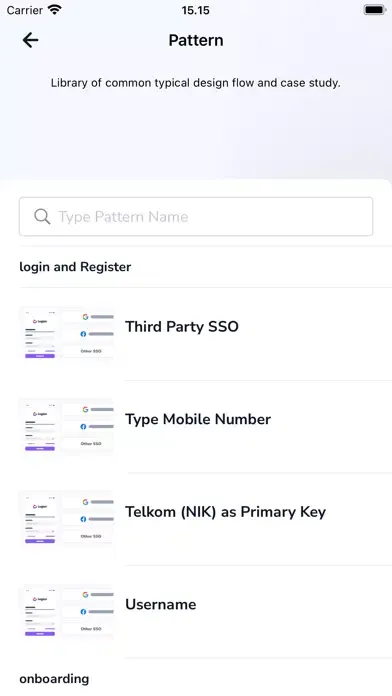392x696 pixels.
Task: Tap the battery status icon
Action: point(375,10)
